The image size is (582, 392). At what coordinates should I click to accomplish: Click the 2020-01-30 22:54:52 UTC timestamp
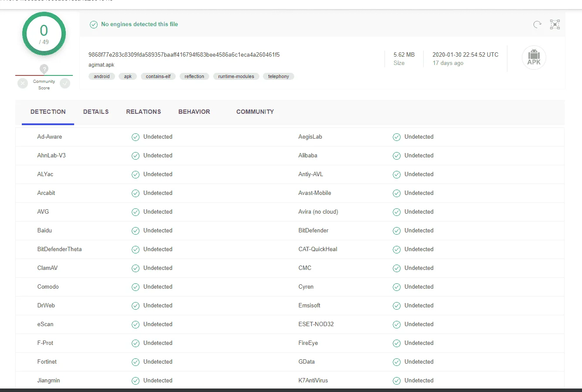pos(465,55)
